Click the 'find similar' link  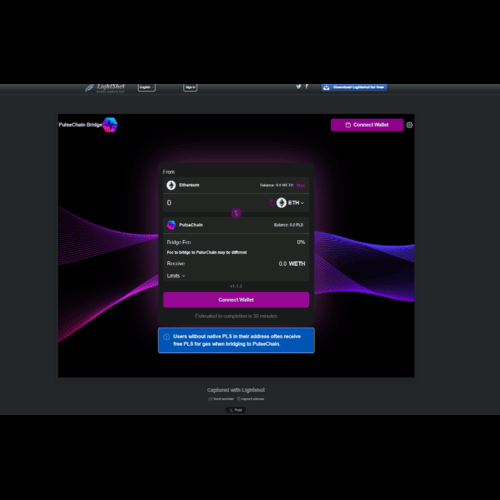[x=221, y=399]
